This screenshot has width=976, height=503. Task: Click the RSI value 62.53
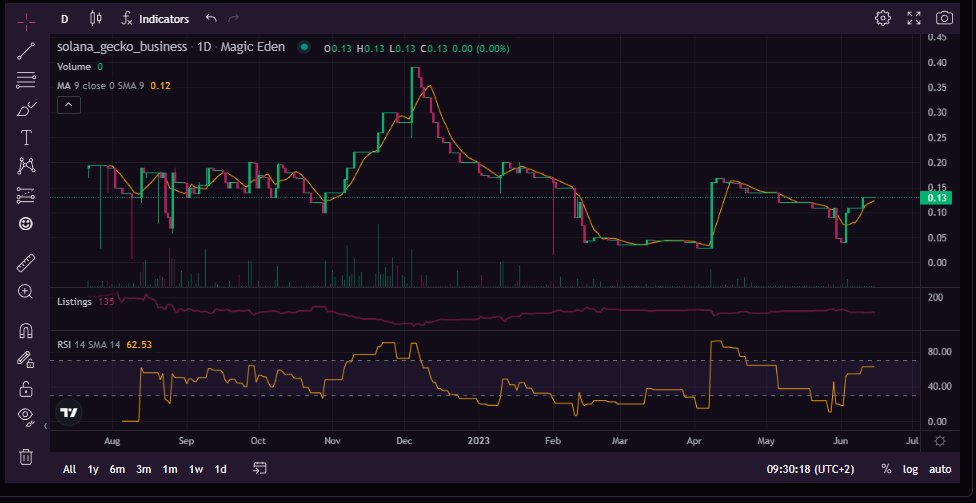coord(139,344)
